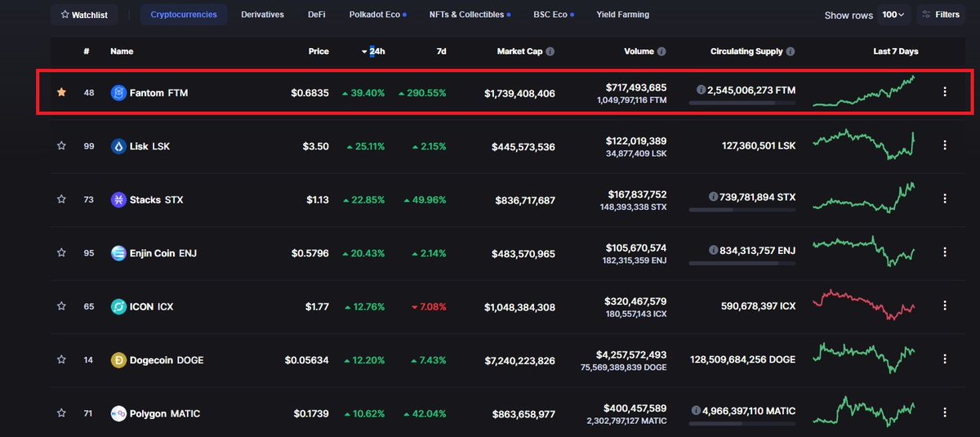
Task: Open the Filters button
Action: tap(941, 15)
